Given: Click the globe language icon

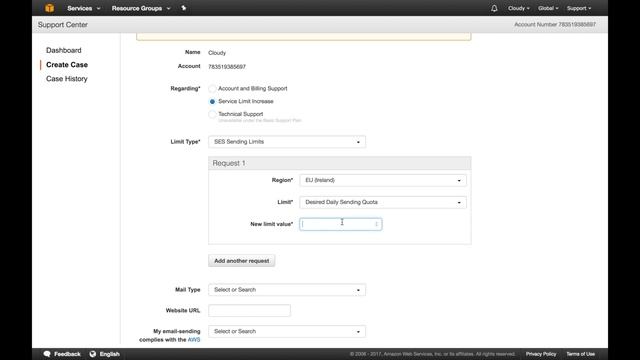Looking at the screenshot, I should point(93,354).
